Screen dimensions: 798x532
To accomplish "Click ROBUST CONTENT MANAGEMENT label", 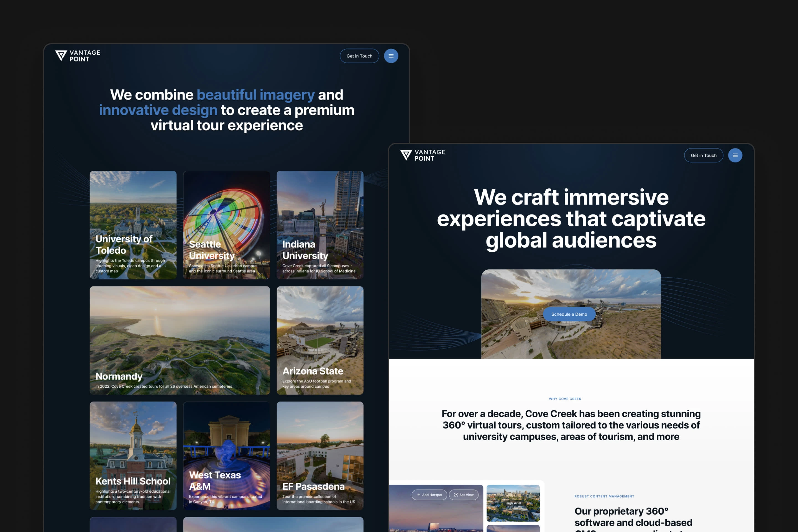I will click(604, 496).
